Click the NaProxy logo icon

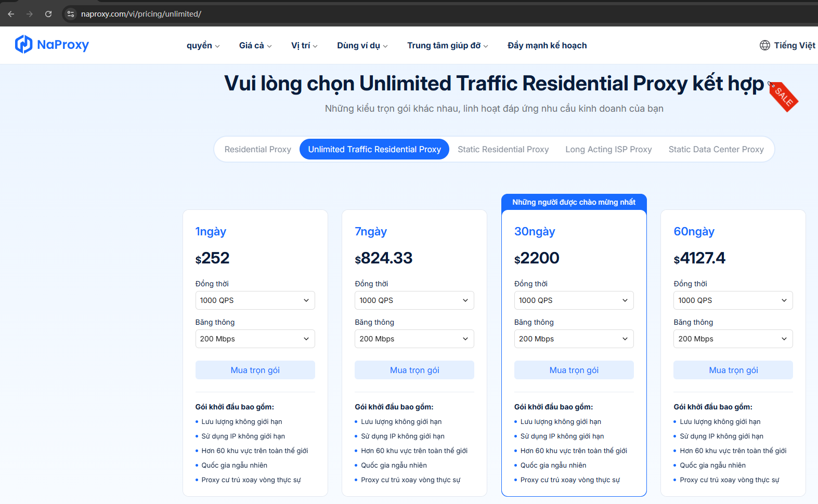coord(23,45)
